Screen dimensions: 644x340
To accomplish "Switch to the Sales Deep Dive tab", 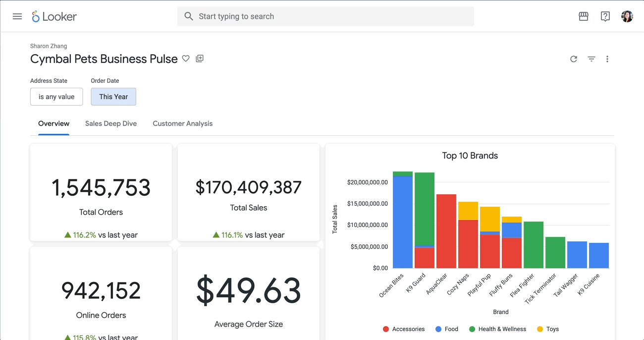I will 110,123.
